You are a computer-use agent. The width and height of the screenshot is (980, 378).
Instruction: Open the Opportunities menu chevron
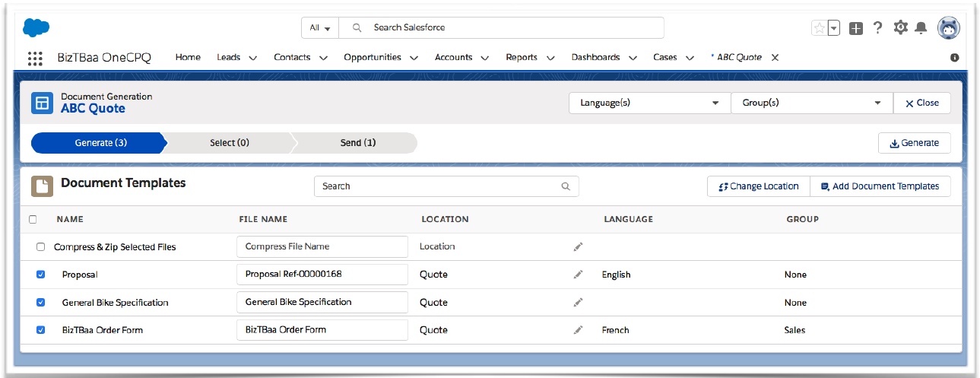[414, 58]
